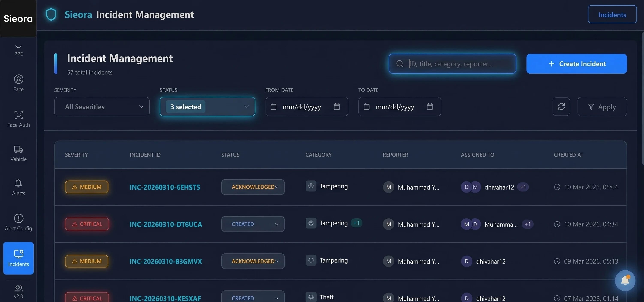The height and width of the screenshot is (302, 644).
Task: Go to the Vehicle section
Action: tap(18, 153)
